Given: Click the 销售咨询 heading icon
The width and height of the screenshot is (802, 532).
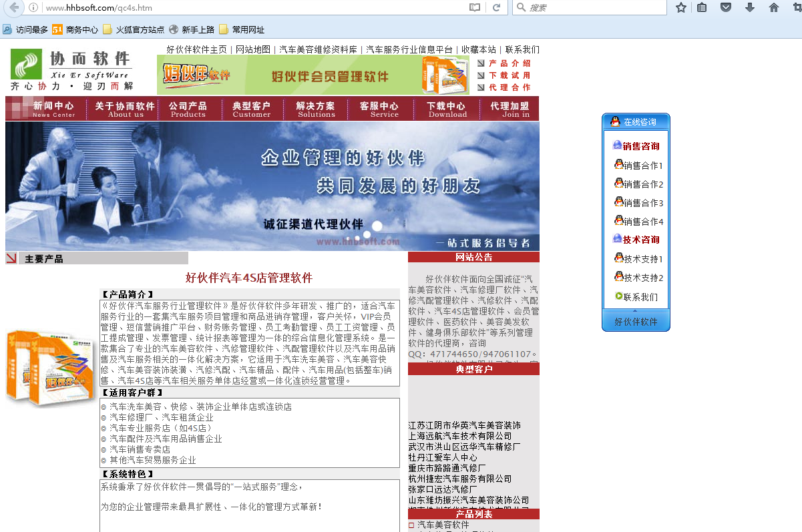Looking at the screenshot, I should [x=617, y=145].
